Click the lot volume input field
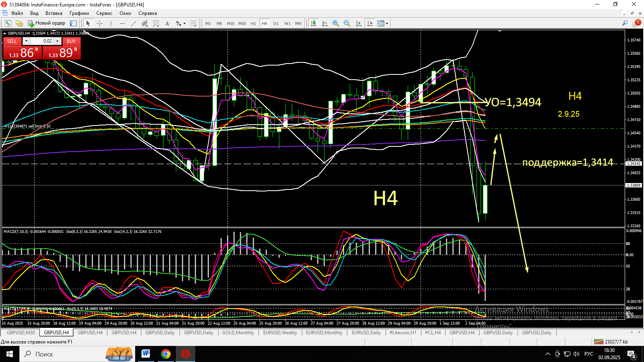Viewport: 644px width, 362px height. pos(42,41)
